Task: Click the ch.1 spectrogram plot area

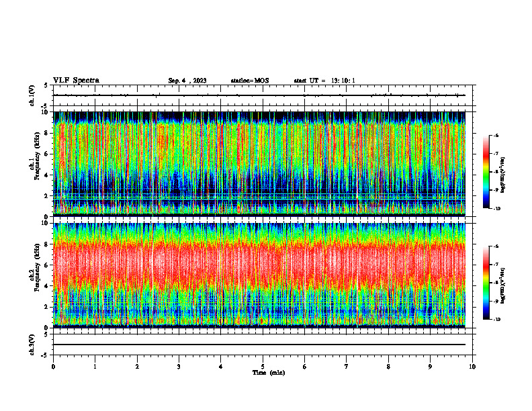Action: [x=259, y=164]
